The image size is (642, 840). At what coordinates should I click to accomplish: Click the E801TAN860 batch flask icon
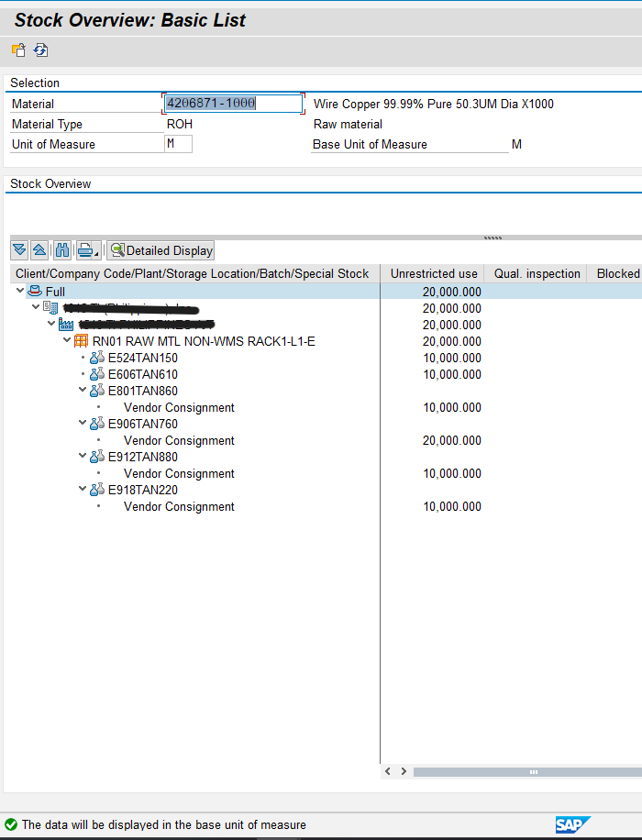coord(97,391)
